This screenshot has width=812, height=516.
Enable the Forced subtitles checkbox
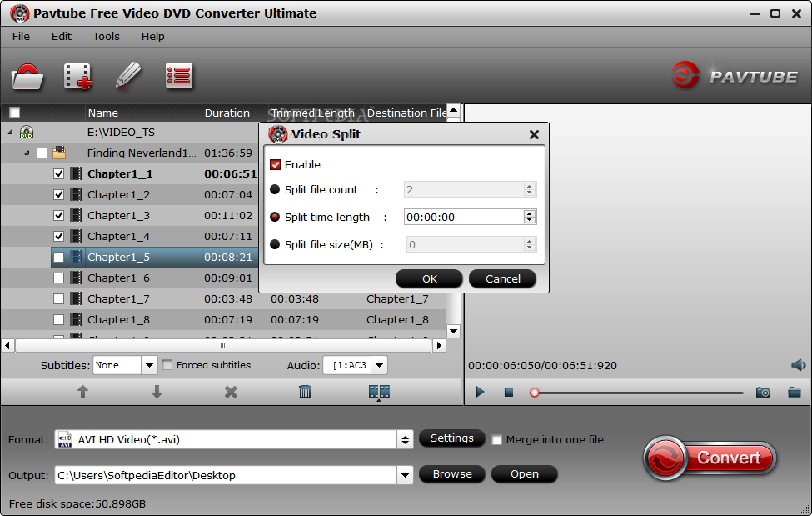click(x=167, y=365)
